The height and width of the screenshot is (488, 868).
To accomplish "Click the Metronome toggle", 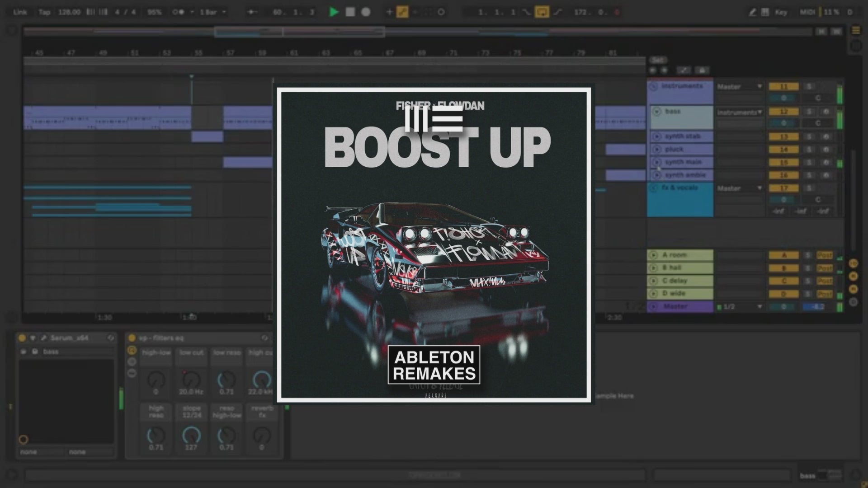I will point(178,12).
